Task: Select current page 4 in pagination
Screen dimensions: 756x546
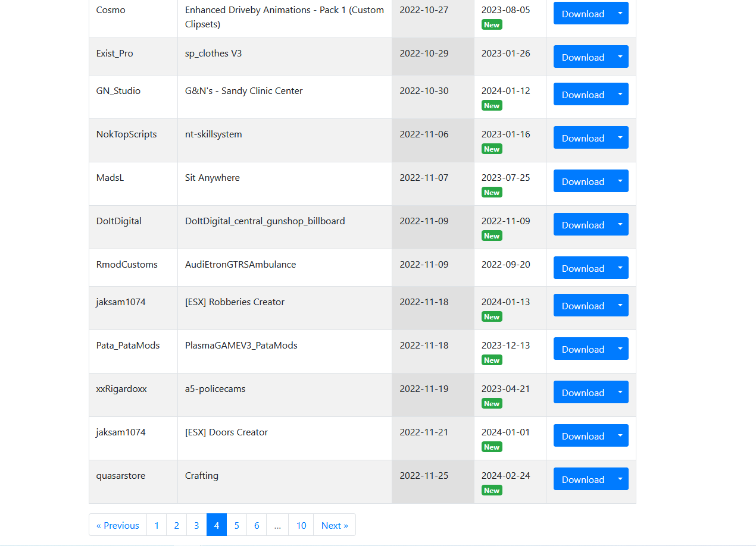Action: (217, 525)
